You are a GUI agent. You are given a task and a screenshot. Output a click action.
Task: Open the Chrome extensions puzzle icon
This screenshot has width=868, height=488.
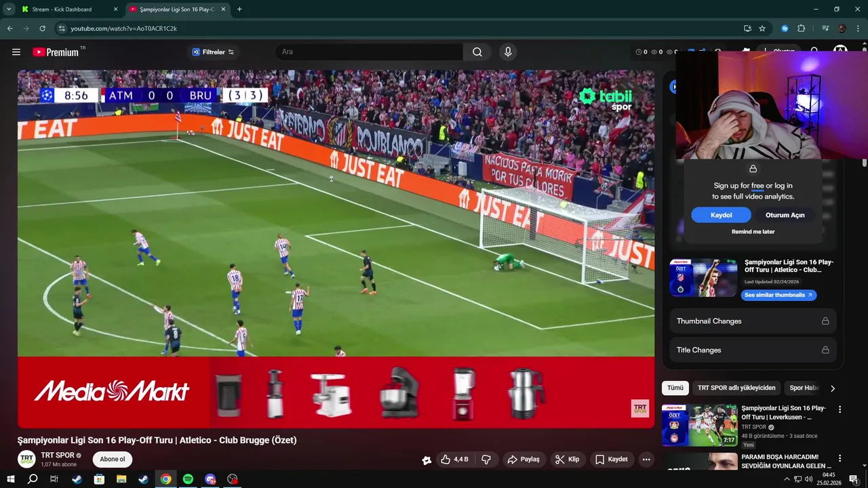(802, 28)
